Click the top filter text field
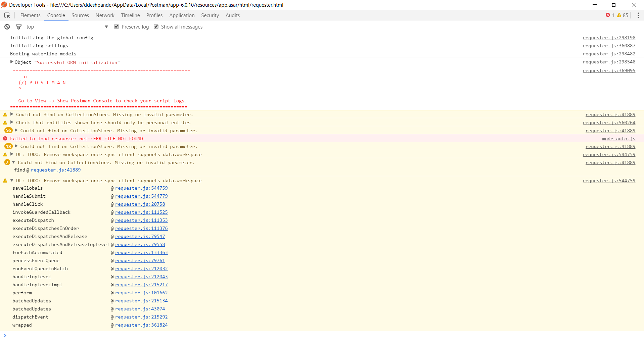The width and height of the screenshot is (644, 341). [50, 27]
